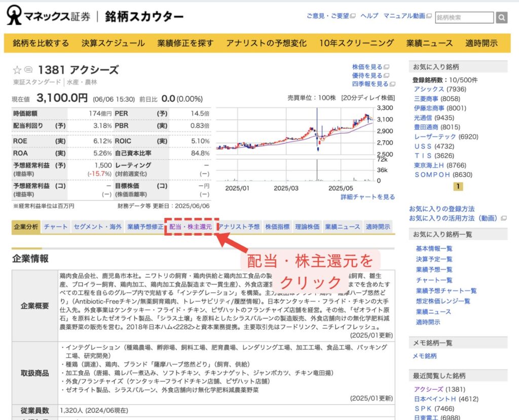This screenshot has width=519, height=420.
Task: Open マニュアル動画 link
Action: pyautogui.click(x=404, y=16)
